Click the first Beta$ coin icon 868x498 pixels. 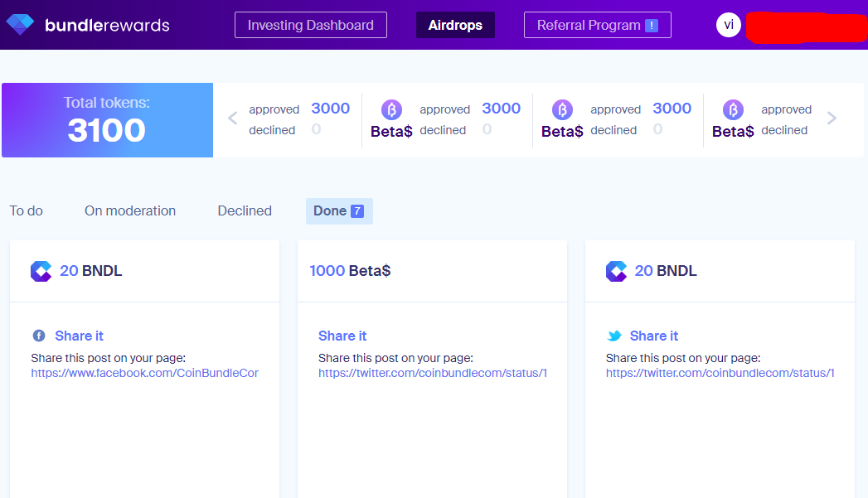[391, 109]
